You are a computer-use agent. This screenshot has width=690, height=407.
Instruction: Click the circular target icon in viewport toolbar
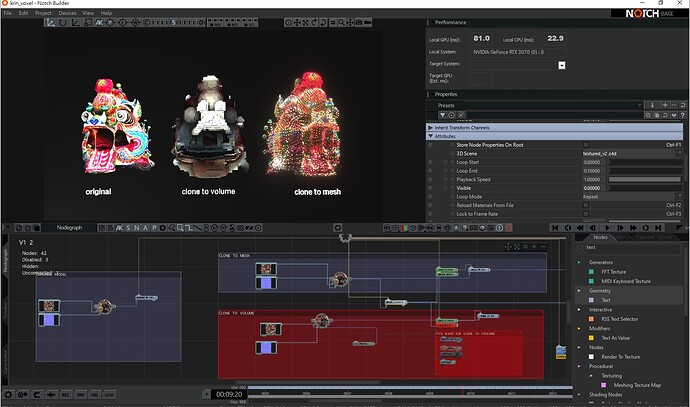click(288, 22)
